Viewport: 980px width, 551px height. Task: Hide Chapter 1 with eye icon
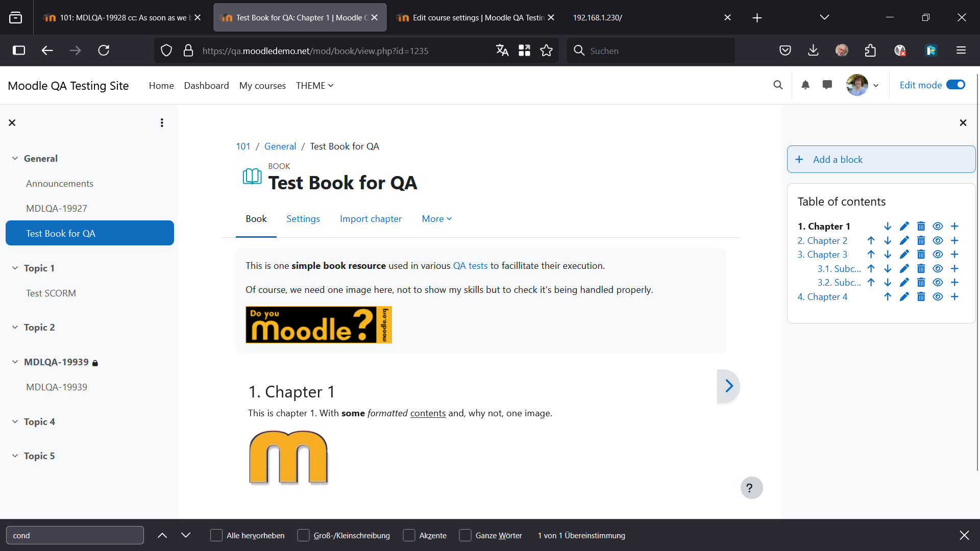(938, 226)
